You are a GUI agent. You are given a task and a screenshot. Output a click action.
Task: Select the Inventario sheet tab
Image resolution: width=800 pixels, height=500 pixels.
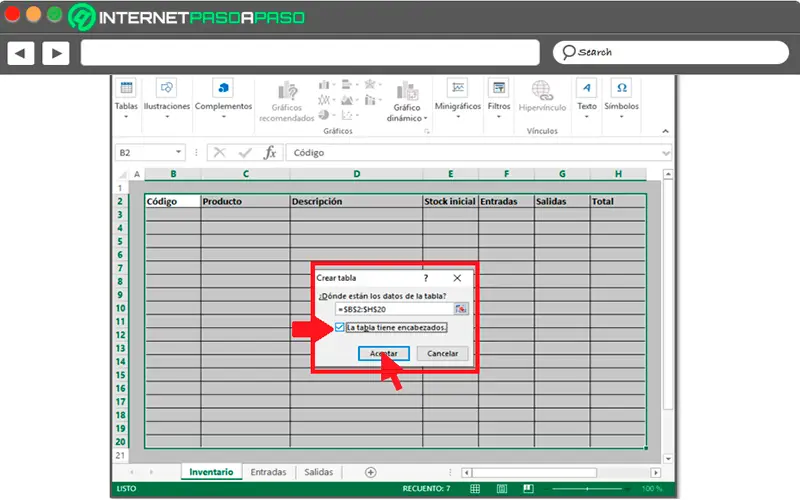pyautogui.click(x=211, y=472)
